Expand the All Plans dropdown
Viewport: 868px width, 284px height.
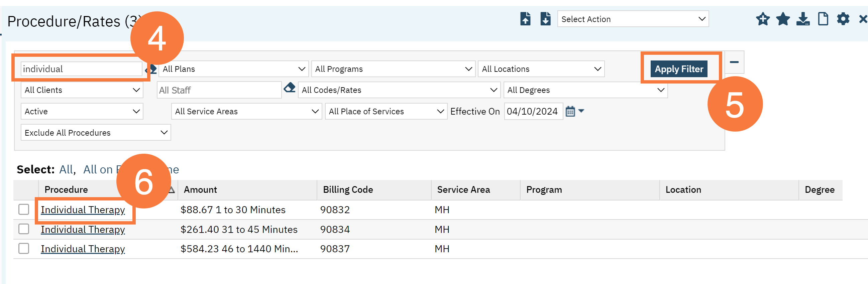[233, 69]
